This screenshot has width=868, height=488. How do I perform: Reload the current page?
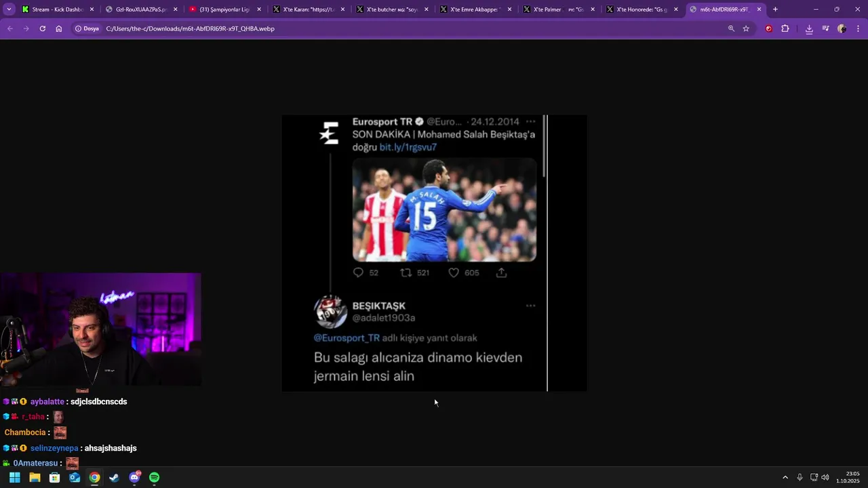coord(42,28)
